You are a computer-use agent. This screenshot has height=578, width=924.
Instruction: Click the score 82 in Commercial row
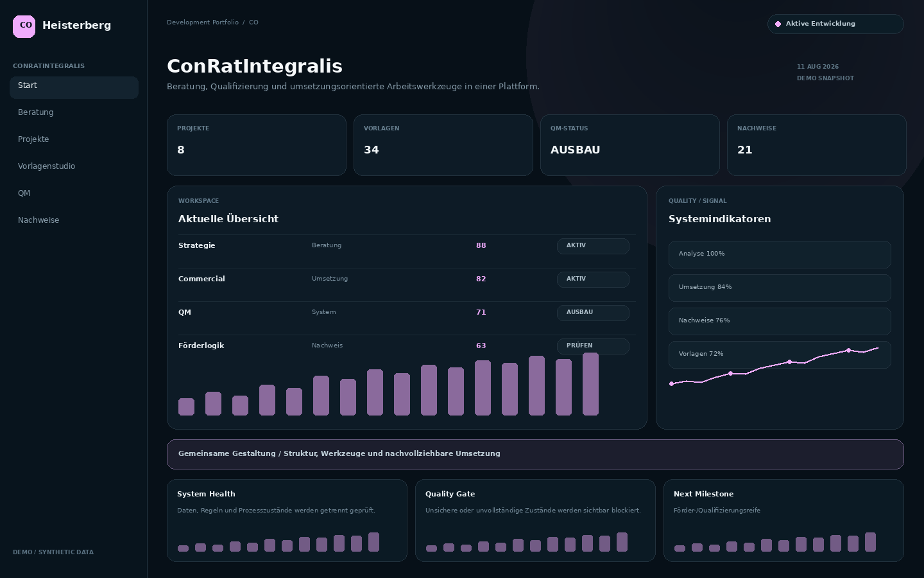(x=481, y=279)
